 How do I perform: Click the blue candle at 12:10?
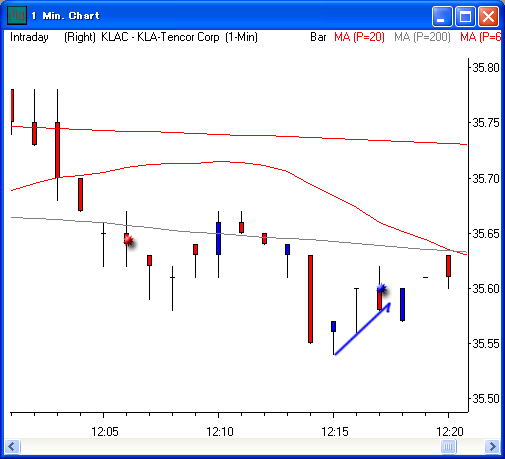218,238
